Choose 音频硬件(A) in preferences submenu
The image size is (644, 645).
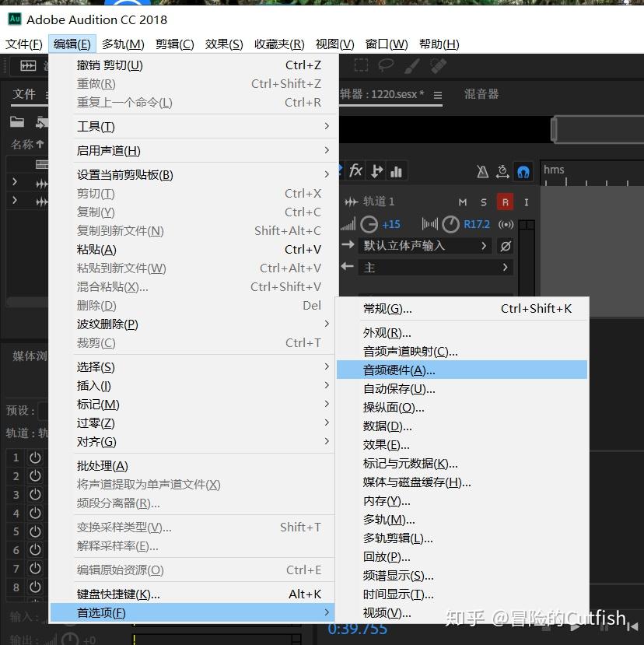(x=462, y=370)
